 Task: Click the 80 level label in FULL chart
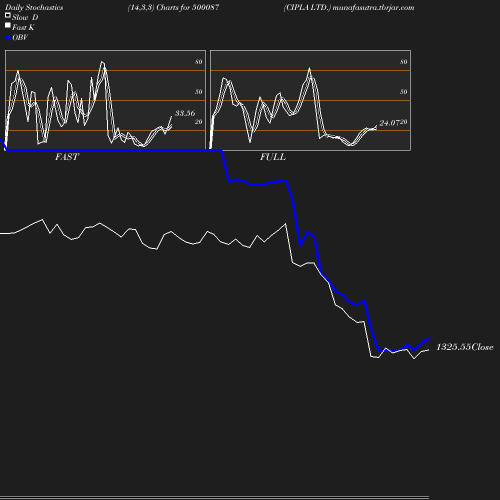(x=404, y=62)
